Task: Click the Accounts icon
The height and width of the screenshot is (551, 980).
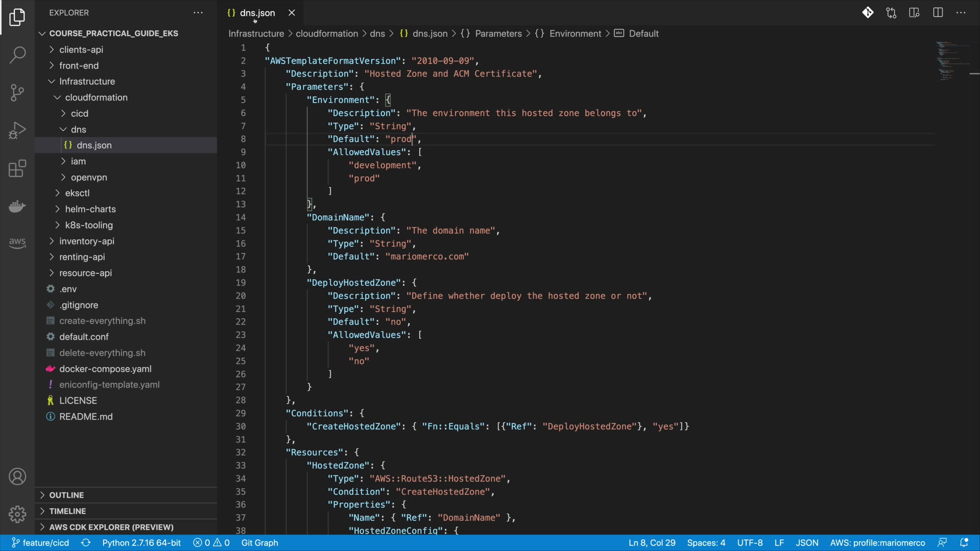Action: click(x=17, y=477)
